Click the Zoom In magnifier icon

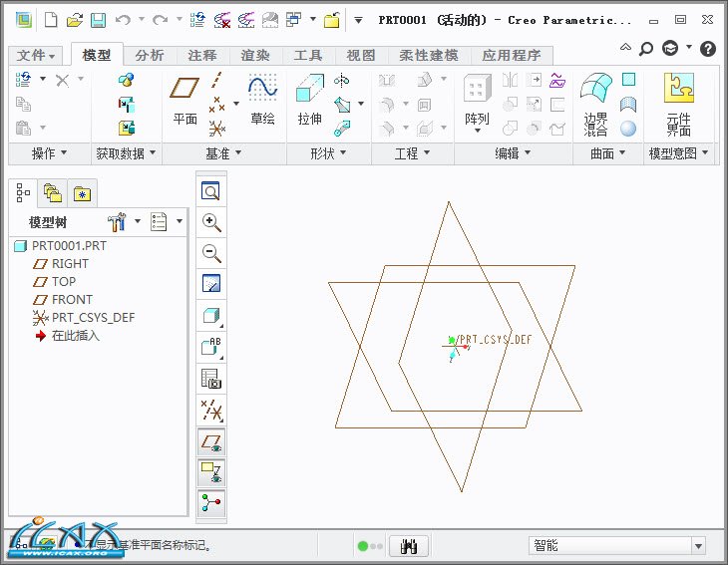tap(210, 222)
